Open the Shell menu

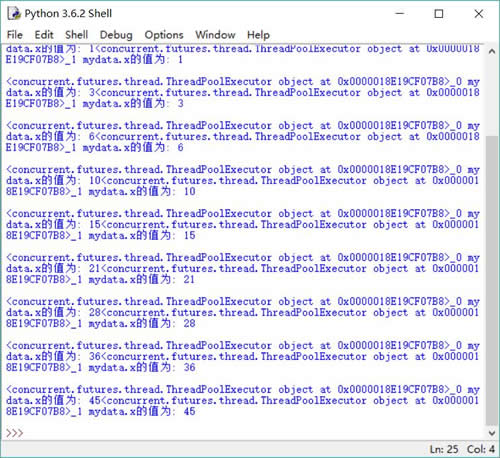[76, 35]
